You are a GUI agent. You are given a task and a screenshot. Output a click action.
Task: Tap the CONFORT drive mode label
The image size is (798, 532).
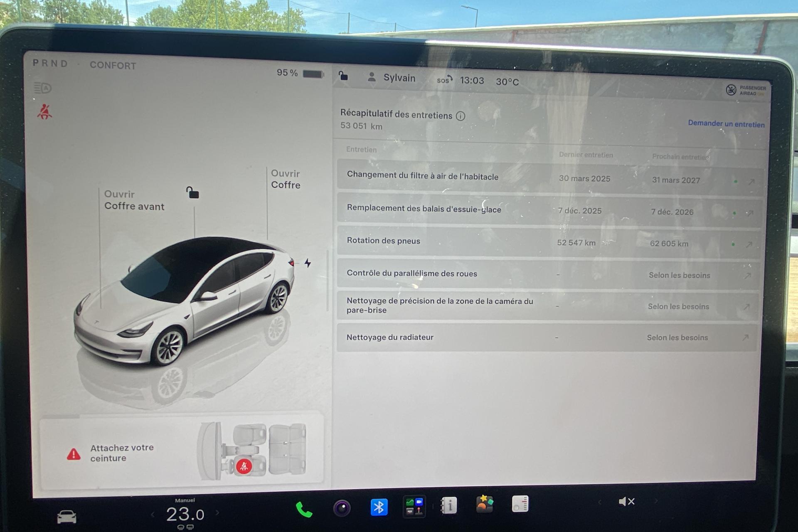pyautogui.click(x=113, y=66)
